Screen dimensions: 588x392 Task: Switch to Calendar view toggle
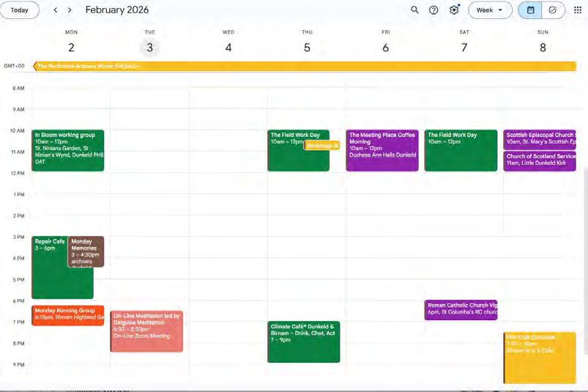[530, 10]
